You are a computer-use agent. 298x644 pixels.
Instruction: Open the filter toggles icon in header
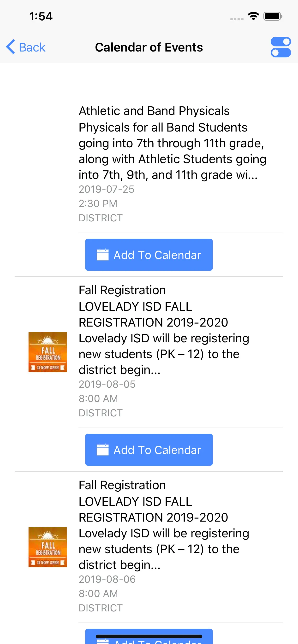click(x=280, y=47)
